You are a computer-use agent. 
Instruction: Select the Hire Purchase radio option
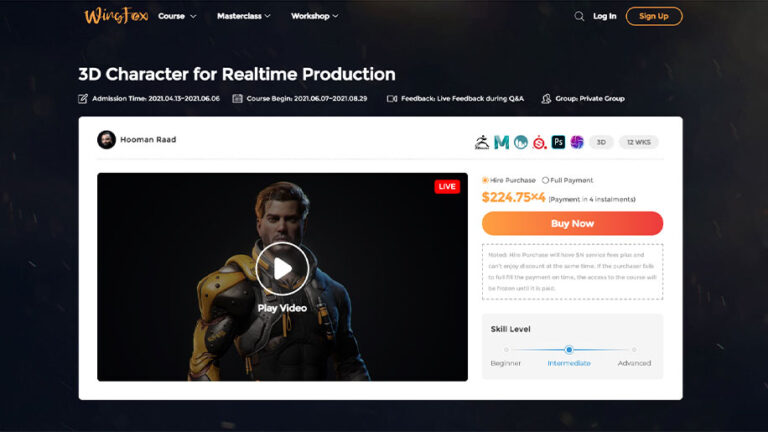coord(485,180)
